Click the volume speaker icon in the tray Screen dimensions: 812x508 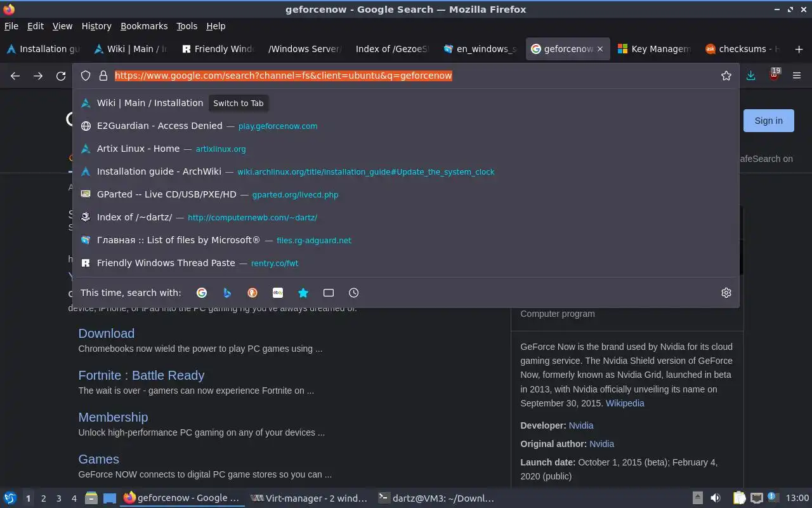coord(716,498)
